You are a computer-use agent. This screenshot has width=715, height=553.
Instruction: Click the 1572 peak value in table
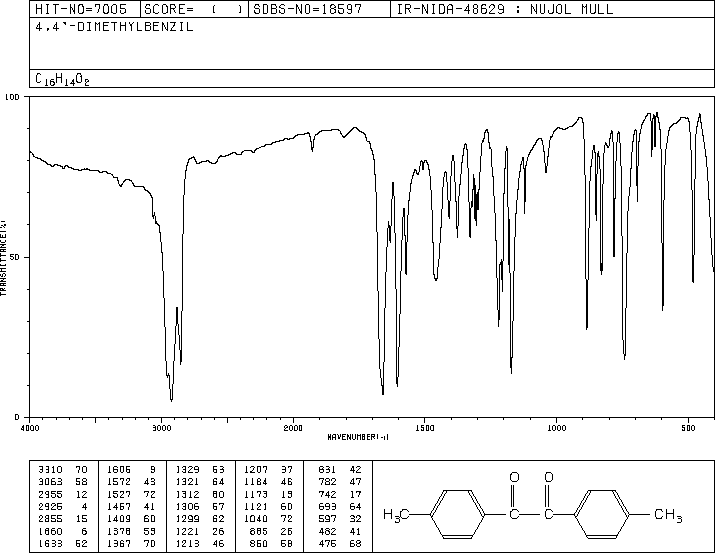119,481
